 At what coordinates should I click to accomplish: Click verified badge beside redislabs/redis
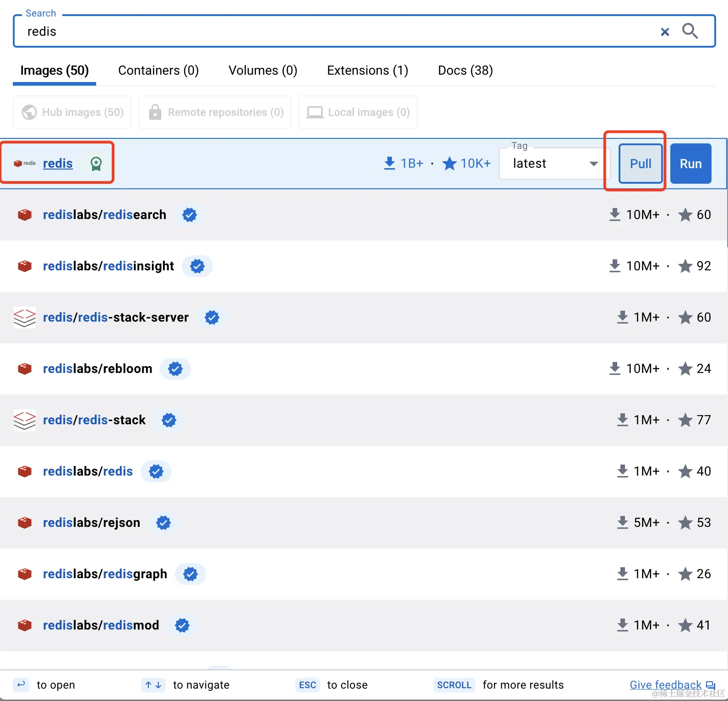(x=156, y=471)
